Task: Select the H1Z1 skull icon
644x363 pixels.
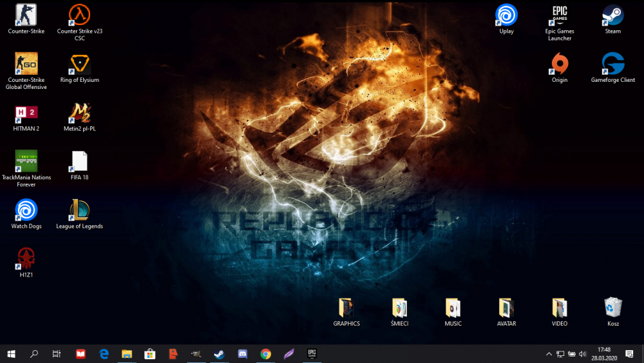Action: coord(26,262)
